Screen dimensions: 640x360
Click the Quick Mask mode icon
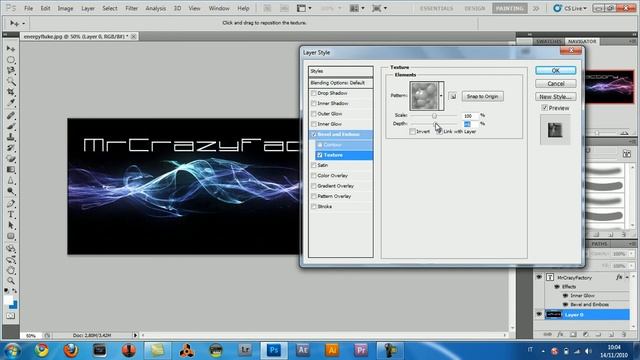pos(11,316)
